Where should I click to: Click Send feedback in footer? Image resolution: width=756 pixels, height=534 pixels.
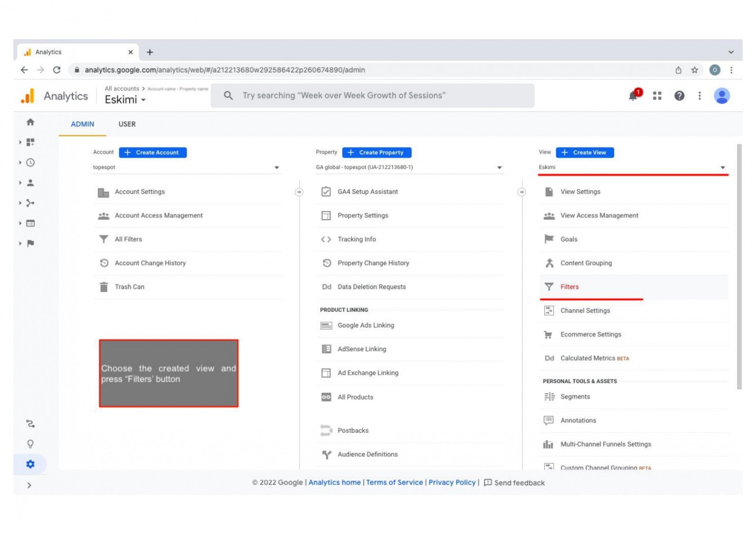pos(514,483)
